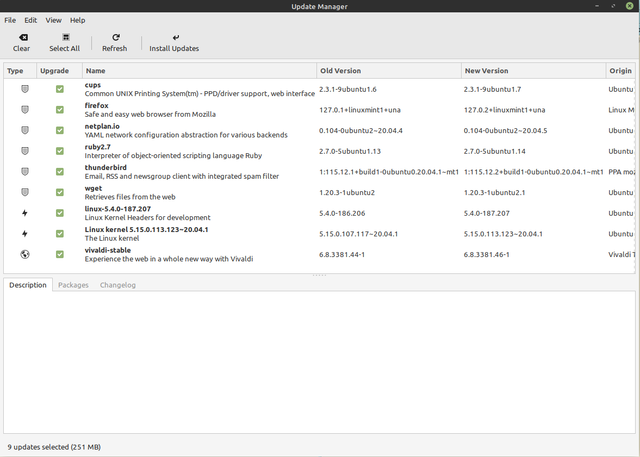Sort by the Type column header
This screenshot has height=457, width=640.
(x=20, y=71)
